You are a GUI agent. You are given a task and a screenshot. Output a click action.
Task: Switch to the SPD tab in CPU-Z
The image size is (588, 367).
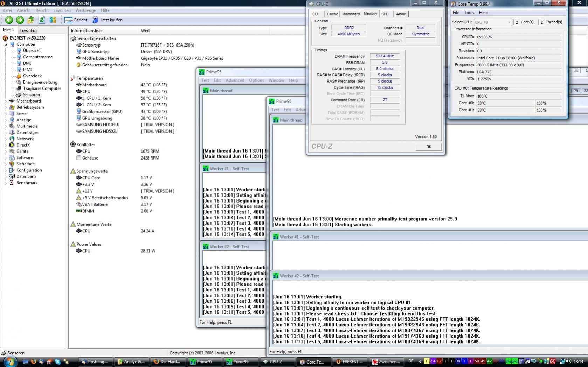tap(385, 14)
